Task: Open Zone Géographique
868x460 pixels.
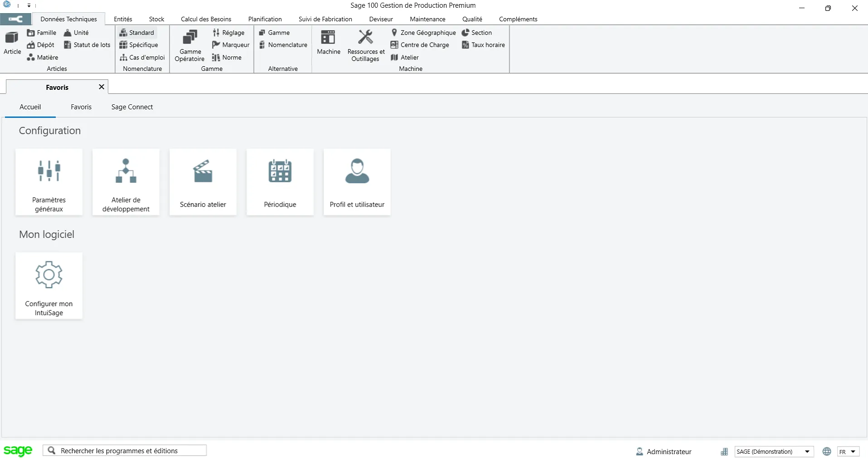Action: pos(423,33)
